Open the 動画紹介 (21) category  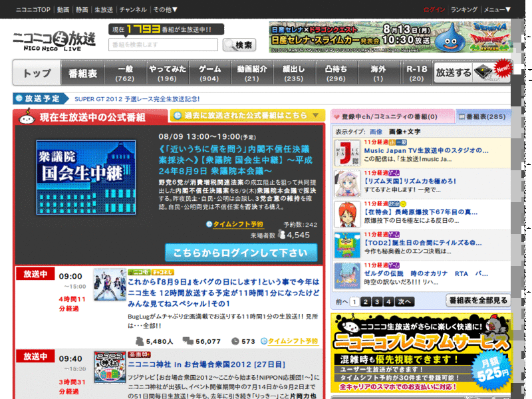tap(252, 73)
